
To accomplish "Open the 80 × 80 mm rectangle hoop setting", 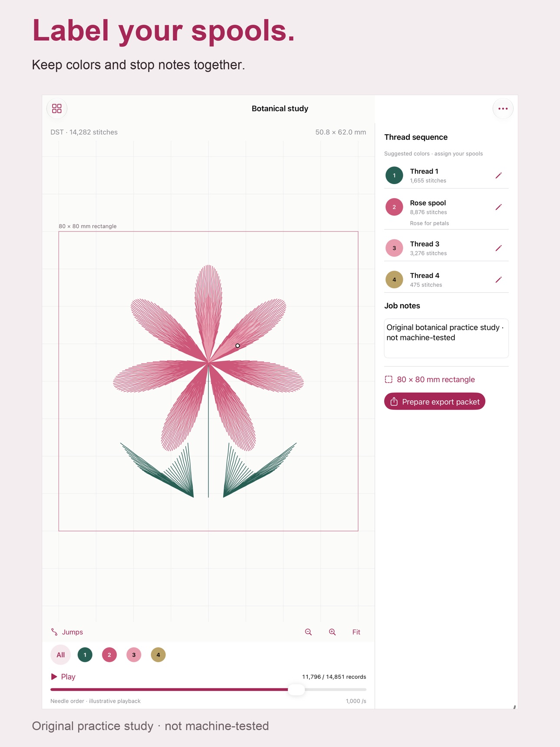I will (430, 380).
